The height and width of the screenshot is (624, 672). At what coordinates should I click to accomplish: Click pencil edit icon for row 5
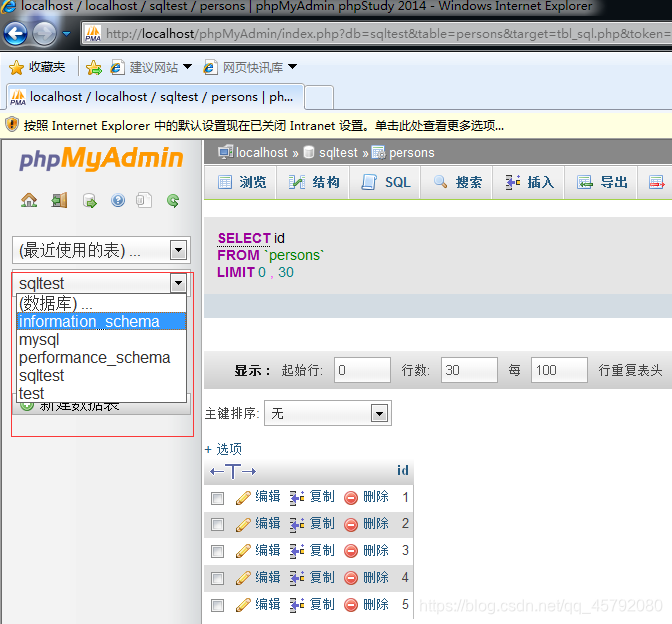coord(243,605)
